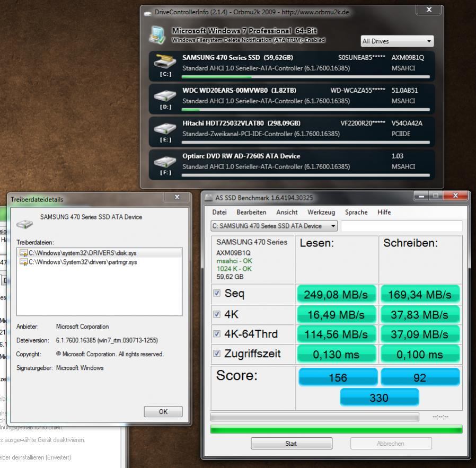Open the Sprache menu

[x=356, y=213]
